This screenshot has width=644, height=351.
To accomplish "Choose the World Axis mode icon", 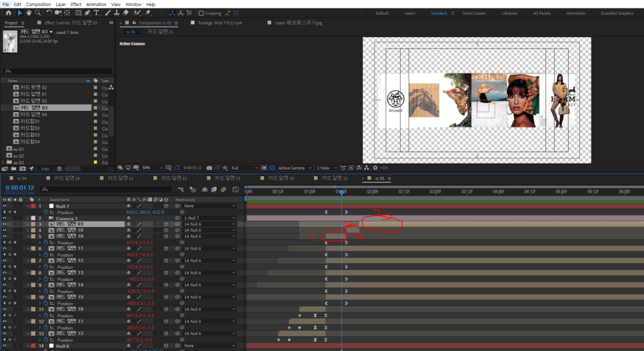I will click(x=181, y=13).
